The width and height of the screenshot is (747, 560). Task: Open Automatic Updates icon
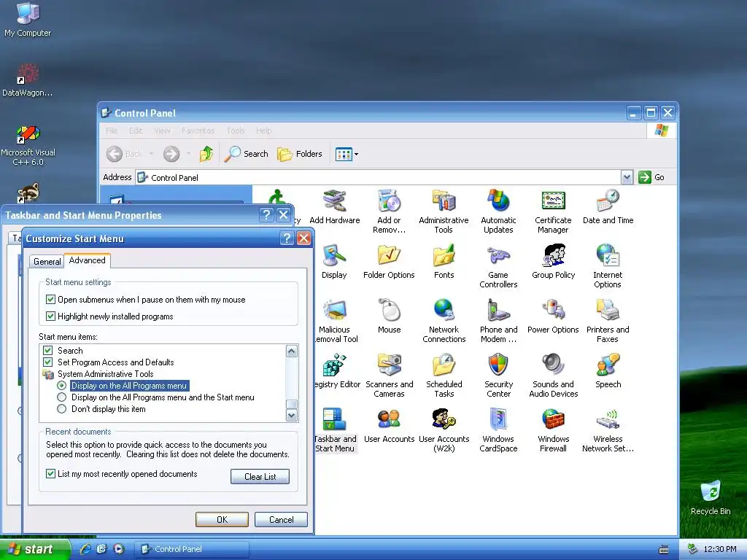click(x=498, y=211)
